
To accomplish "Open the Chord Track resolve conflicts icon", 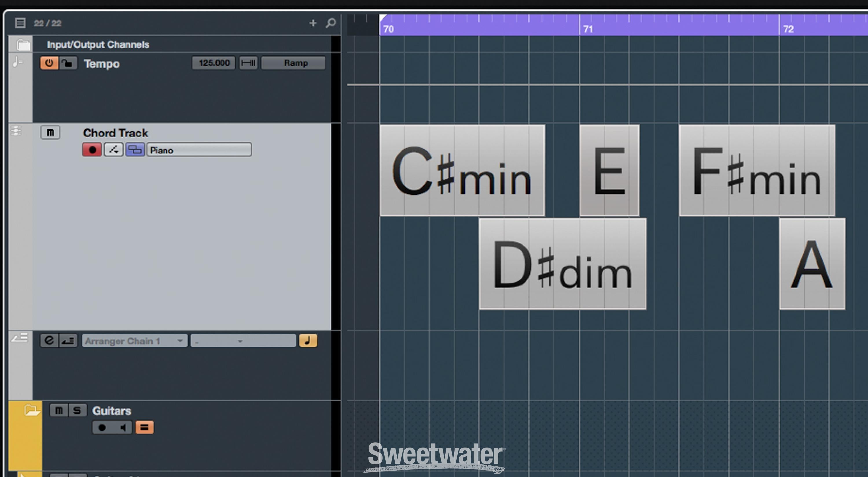I will (113, 150).
